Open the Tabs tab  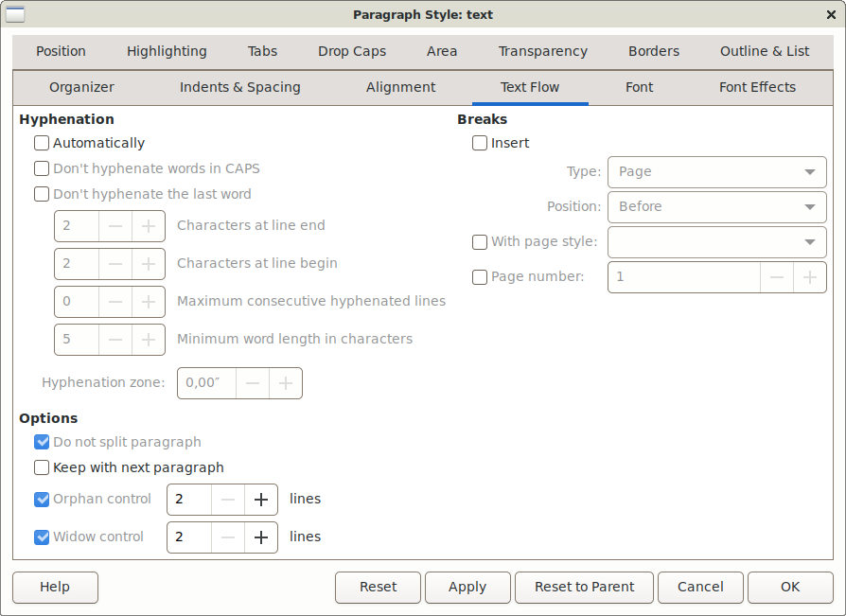[262, 51]
